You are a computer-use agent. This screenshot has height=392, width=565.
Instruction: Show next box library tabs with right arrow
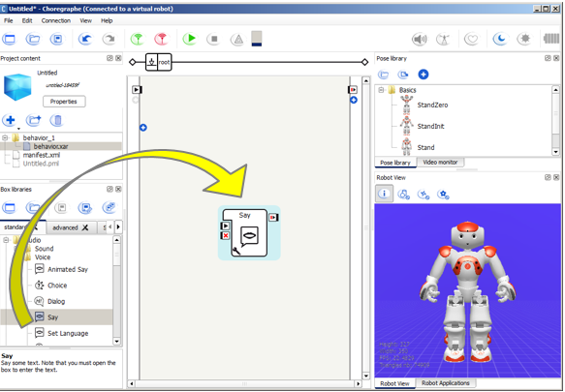coord(118,226)
